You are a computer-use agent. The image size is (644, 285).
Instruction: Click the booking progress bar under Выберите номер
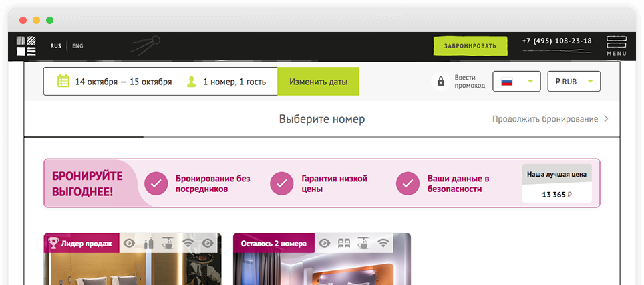321,137
